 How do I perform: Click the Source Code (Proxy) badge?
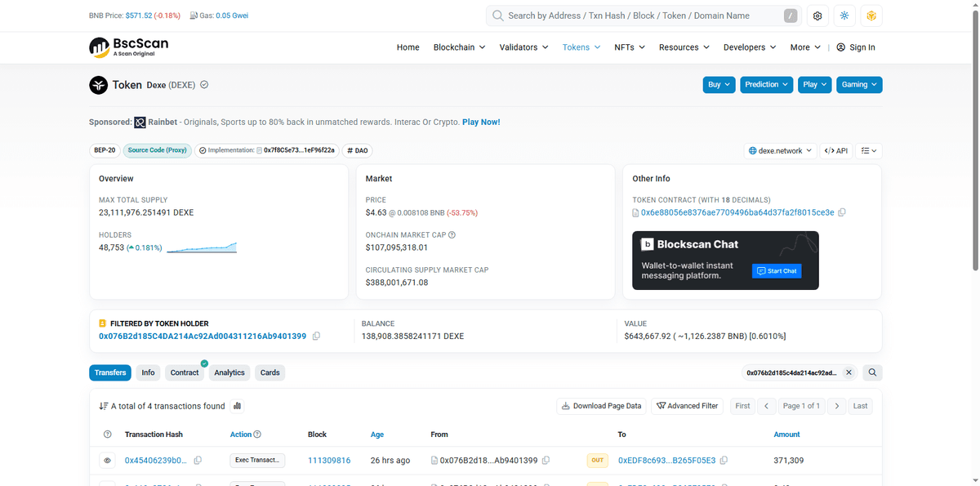pyautogui.click(x=158, y=150)
